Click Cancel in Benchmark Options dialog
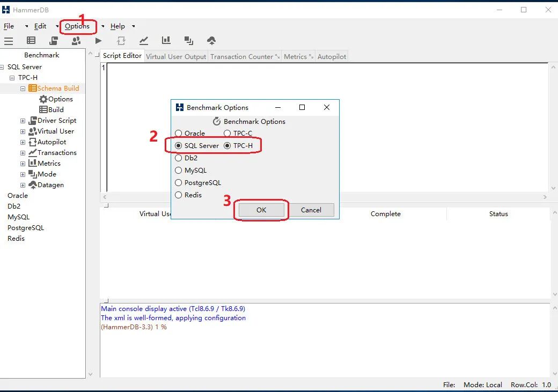The width and height of the screenshot is (558, 392). 311,210
